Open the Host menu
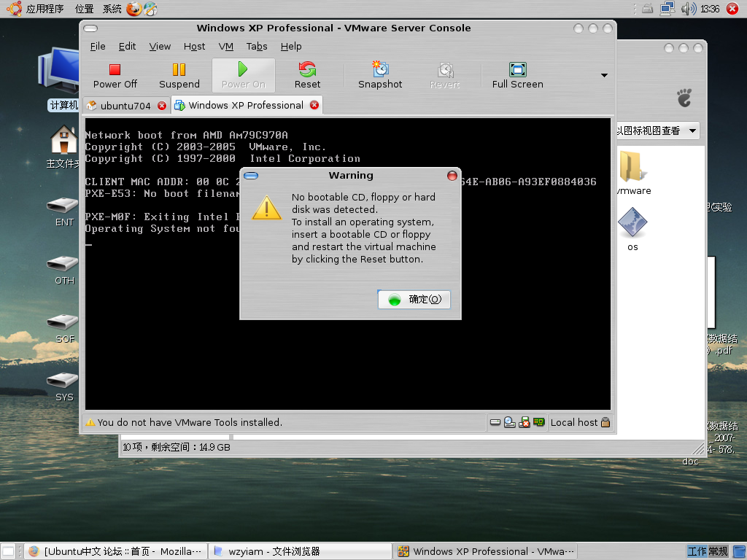This screenshot has width=747, height=560. pyautogui.click(x=194, y=46)
